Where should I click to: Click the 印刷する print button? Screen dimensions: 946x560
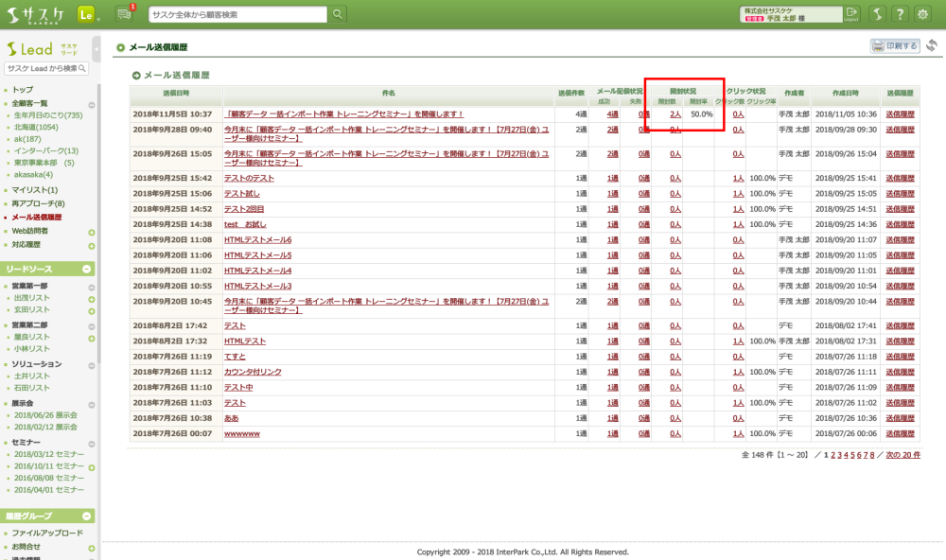895,45
